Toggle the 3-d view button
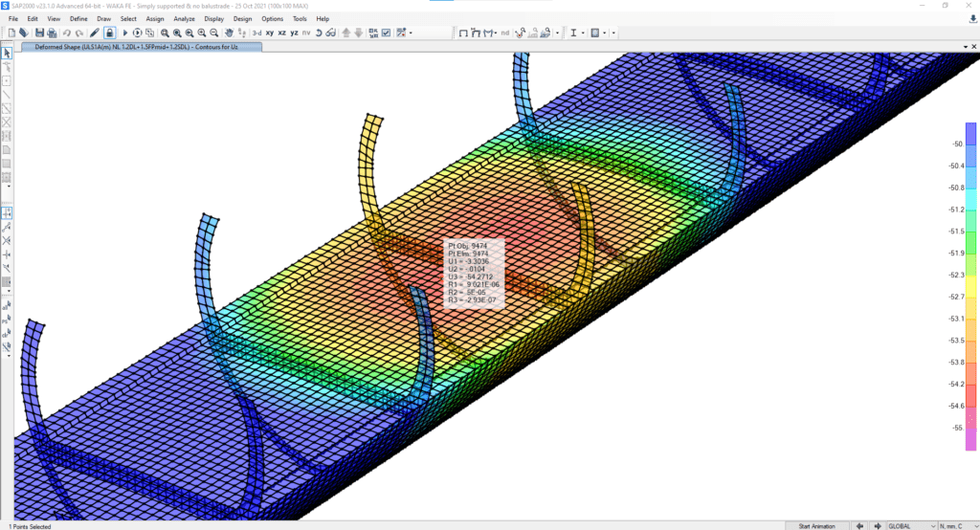Viewport: 980px width, 530px height. click(x=256, y=33)
